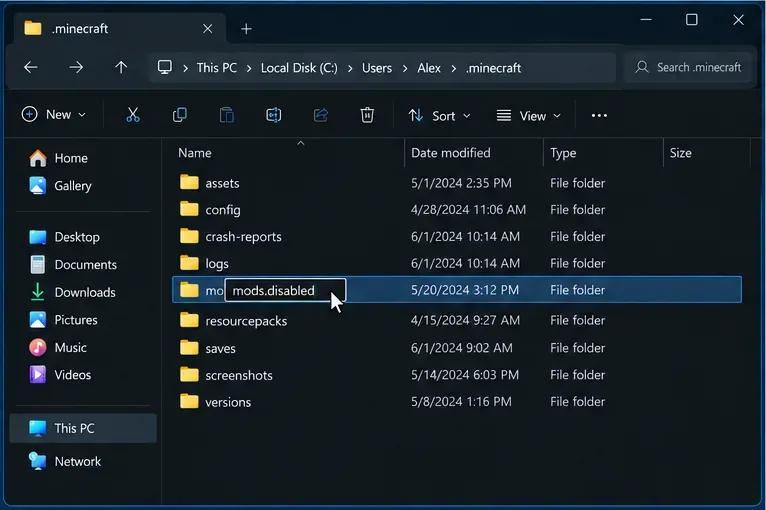Go forward with the right arrow
Screen dimensions: 766x510
pyautogui.click(x=76, y=67)
